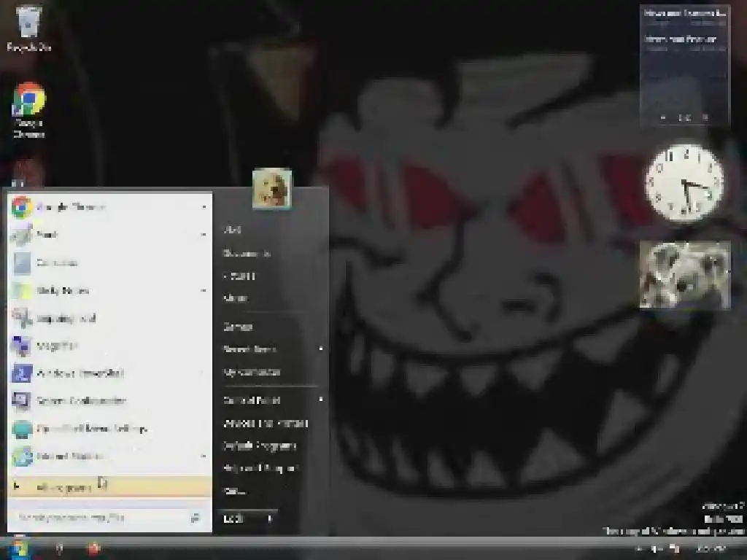
Task: Open Windows PowerShell in the Start menu
Action: point(109,374)
